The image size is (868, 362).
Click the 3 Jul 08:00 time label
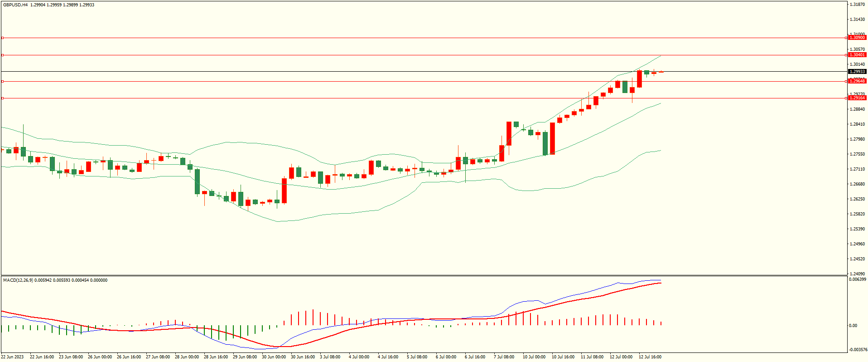[x=330, y=357]
